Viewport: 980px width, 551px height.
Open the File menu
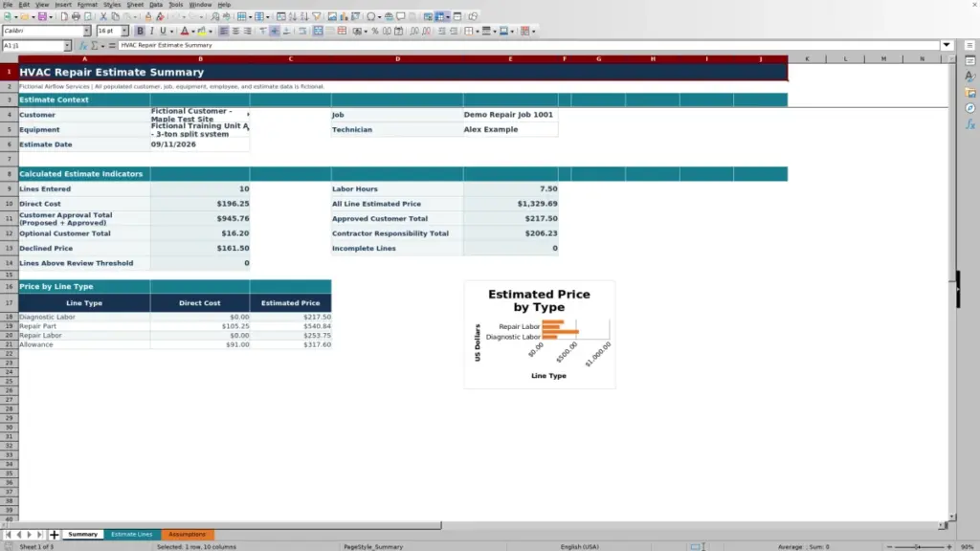pos(8,5)
